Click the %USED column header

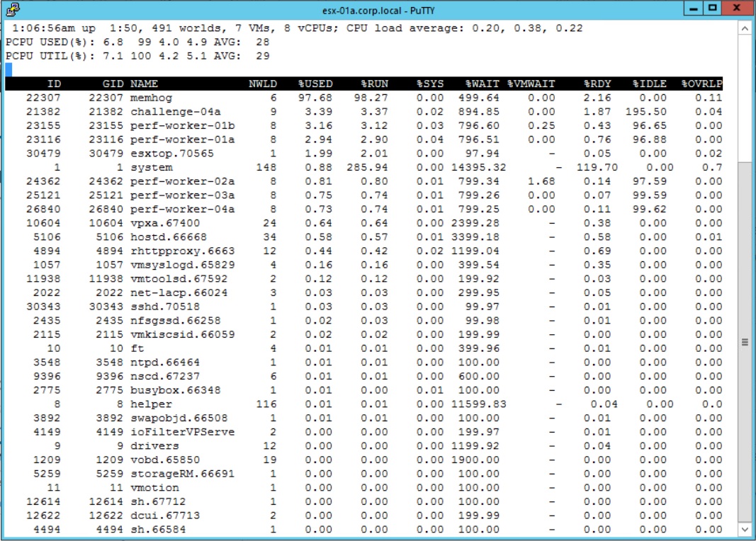pyautogui.click(x=315, y=84)
